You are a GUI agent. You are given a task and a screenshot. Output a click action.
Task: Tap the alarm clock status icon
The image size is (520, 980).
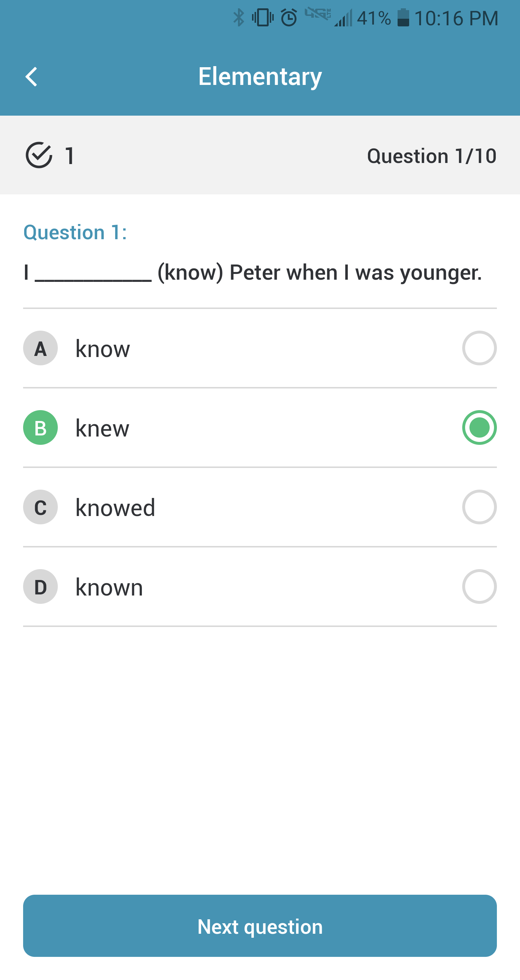[x=289, y=18]
